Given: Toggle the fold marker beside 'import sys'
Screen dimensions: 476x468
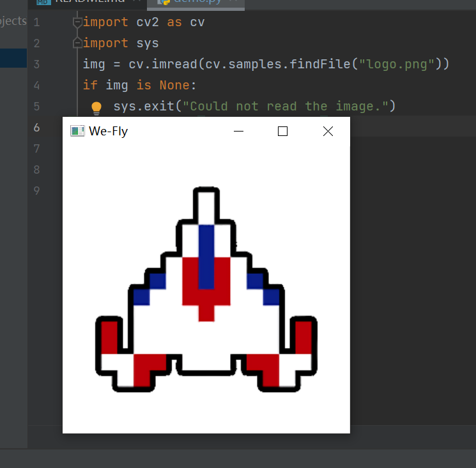Looking at the screenshot, I should tap(77, 43).
